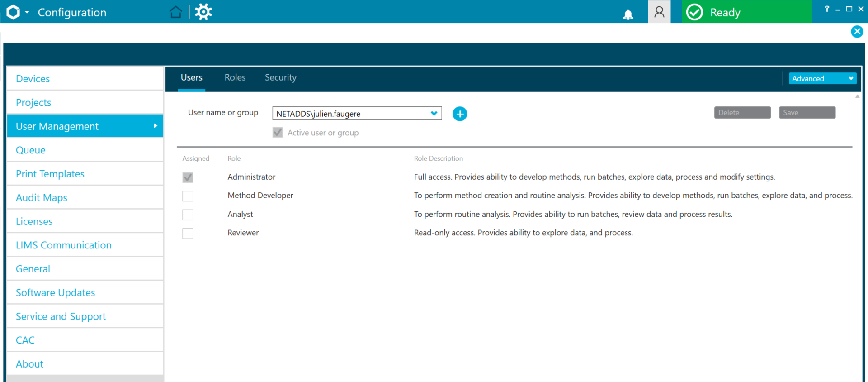The width and height of the screenshot is (868, 382).
Task: Open the user profile icon
Action: coord(659,12)
